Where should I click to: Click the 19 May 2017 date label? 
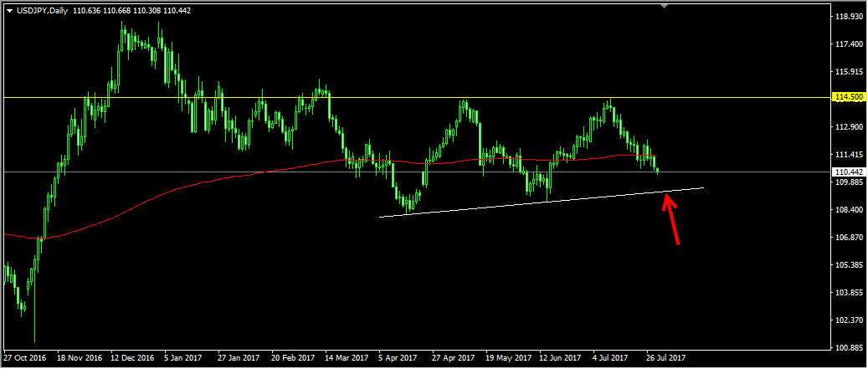pyautogui.click(x=507, y=358)
